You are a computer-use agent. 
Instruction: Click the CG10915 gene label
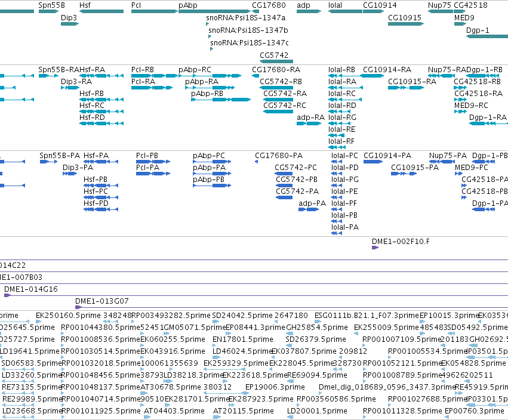(x=405, y=17)
